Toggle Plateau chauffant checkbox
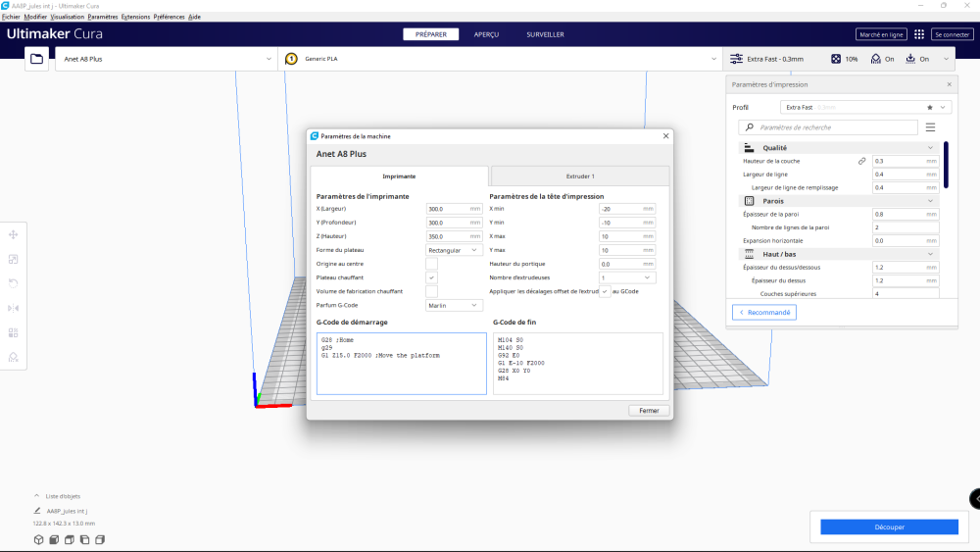The image size is (980, 552). click(x=432, y=277)
